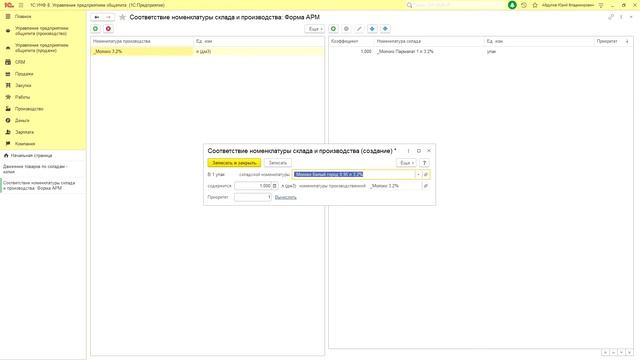Click the link icon at the top right of the form
Screen dimensions: 640x360
[611, 17]
